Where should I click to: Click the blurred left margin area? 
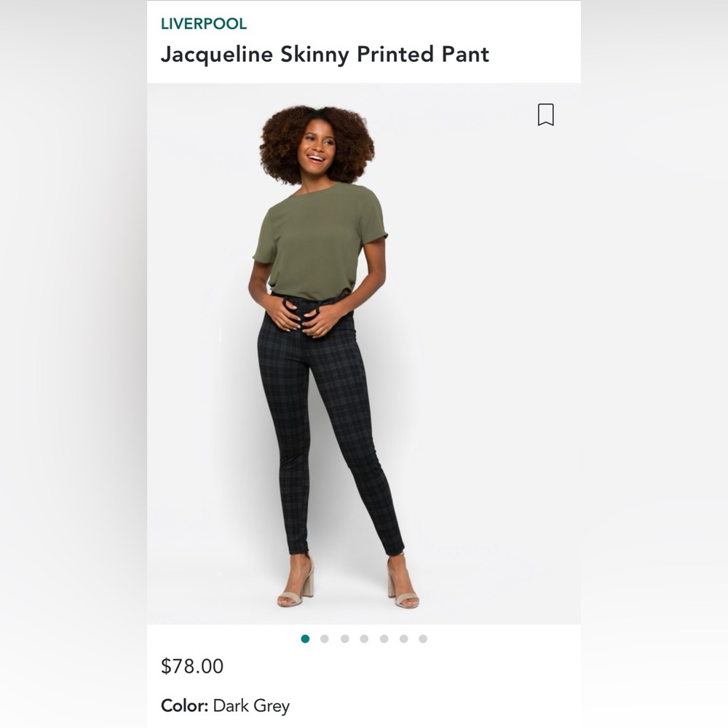point(73,364)
